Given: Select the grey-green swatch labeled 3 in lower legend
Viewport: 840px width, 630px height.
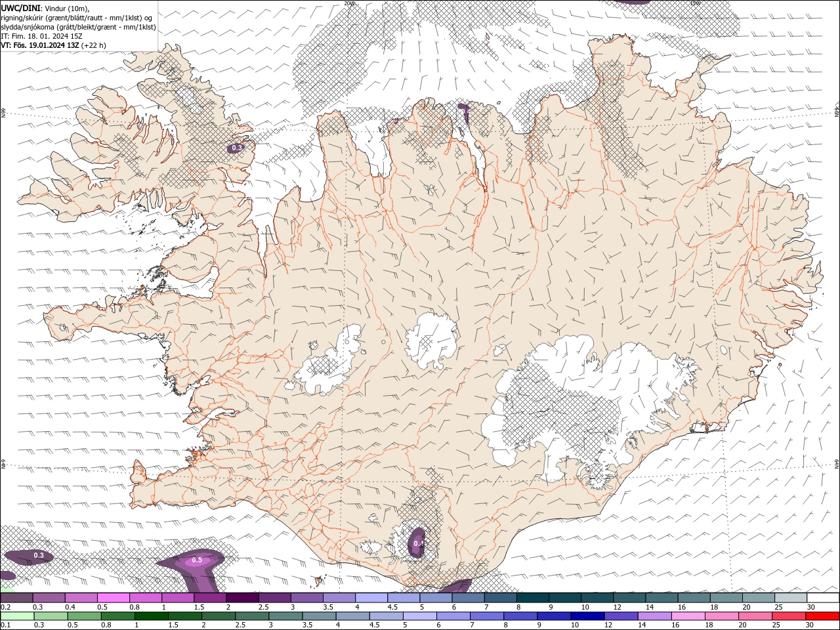Looking at the screenshot, I should (x=285, y=616).
